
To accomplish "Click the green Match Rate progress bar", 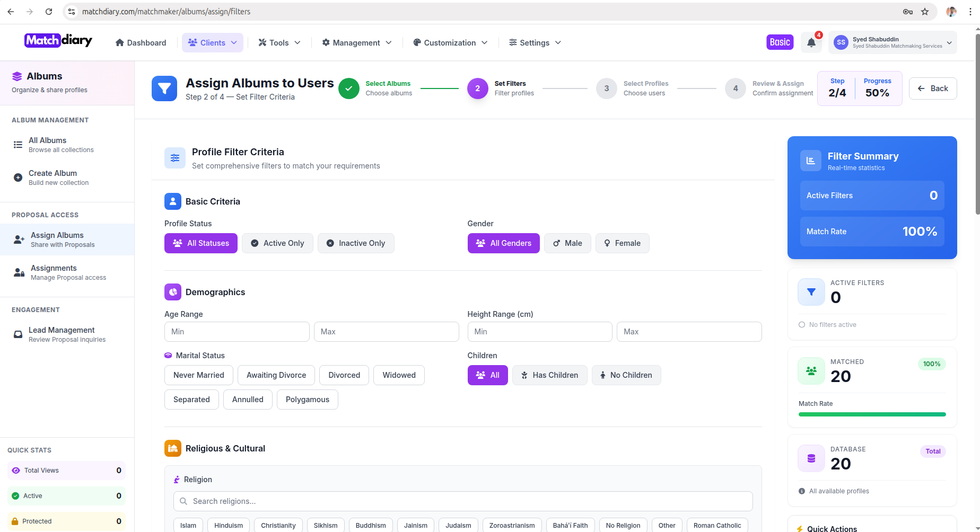I will [x=872, y=414].
